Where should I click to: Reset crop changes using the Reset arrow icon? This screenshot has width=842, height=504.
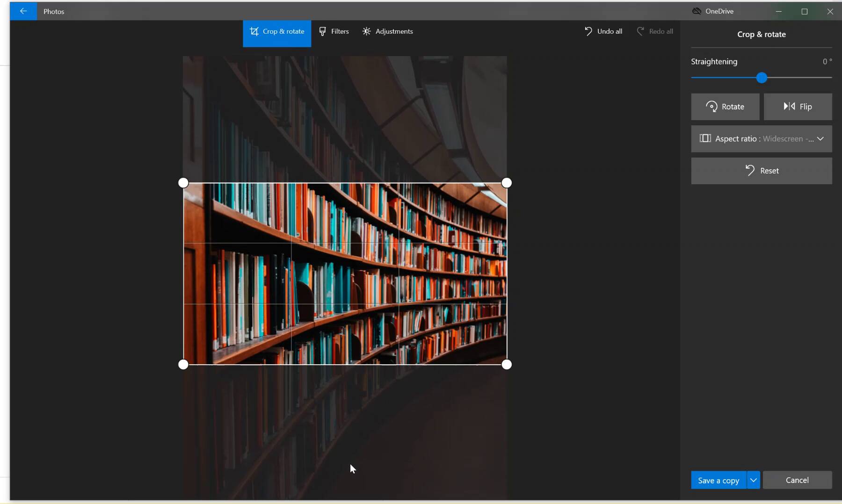751,170
